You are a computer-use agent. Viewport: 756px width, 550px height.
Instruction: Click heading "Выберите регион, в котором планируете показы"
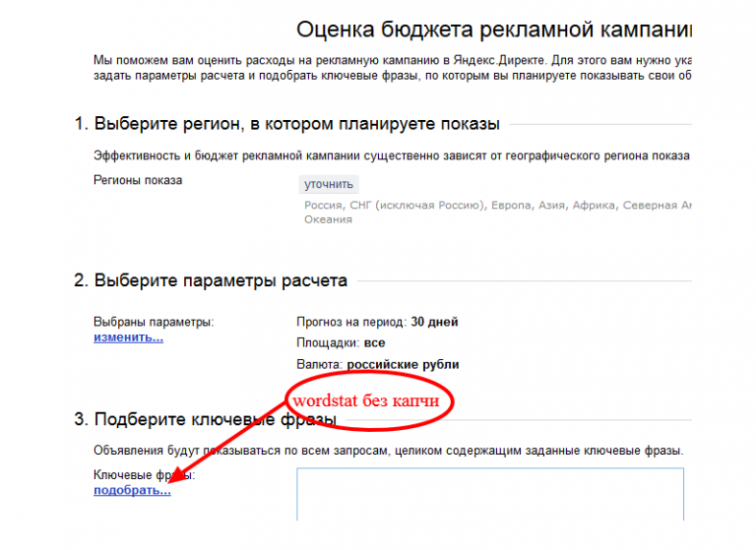pyautogui.click(x=296, y=124)
